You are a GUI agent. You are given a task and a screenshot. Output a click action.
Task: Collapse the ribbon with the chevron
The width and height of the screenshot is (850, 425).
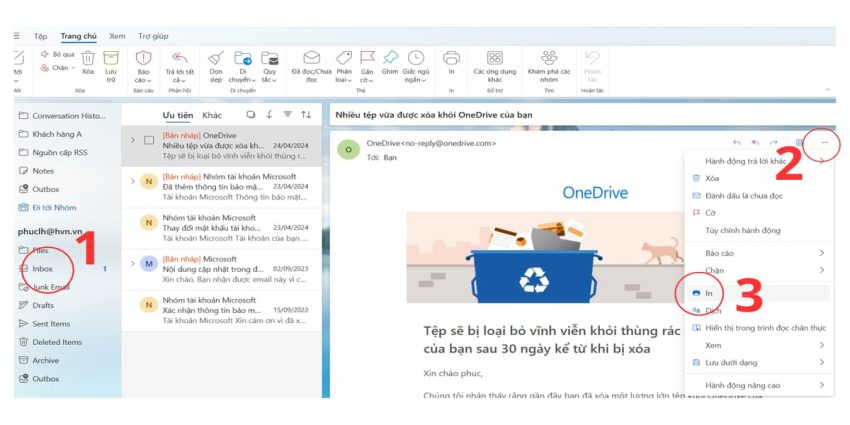tap(827, 89)
